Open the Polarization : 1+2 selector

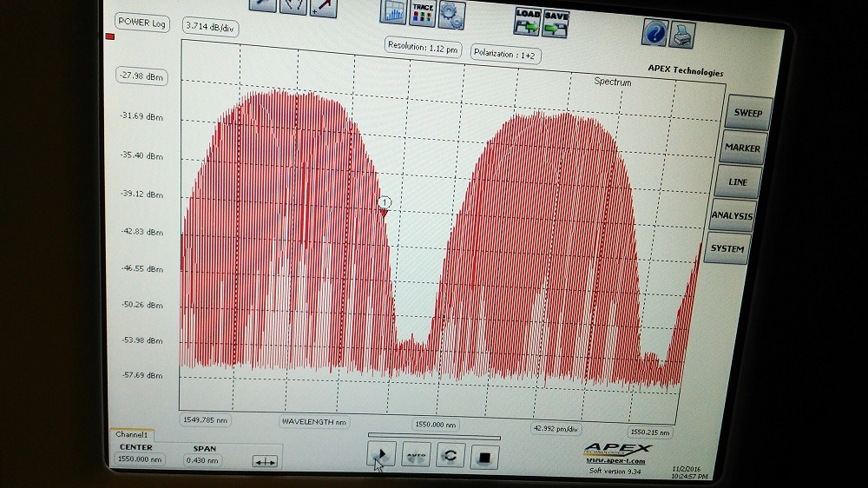point(503,53)
